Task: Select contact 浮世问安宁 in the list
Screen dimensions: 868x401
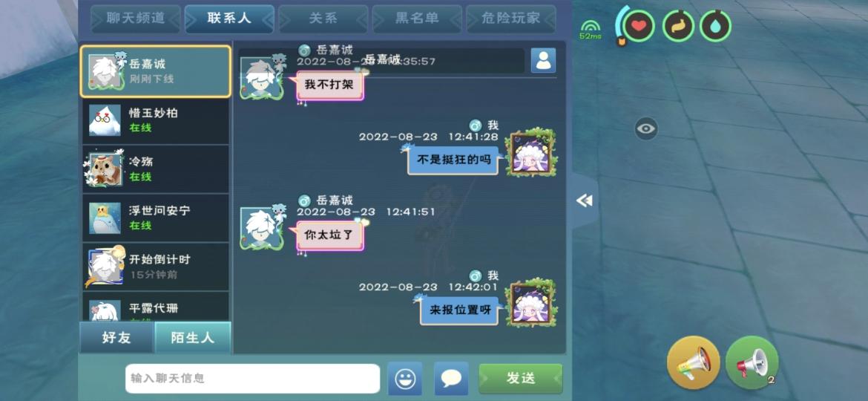Action: [x=156, y=218]
